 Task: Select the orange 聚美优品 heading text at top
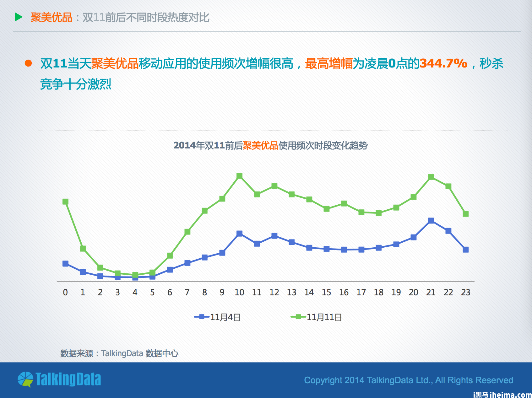click(x=52, y=17)
